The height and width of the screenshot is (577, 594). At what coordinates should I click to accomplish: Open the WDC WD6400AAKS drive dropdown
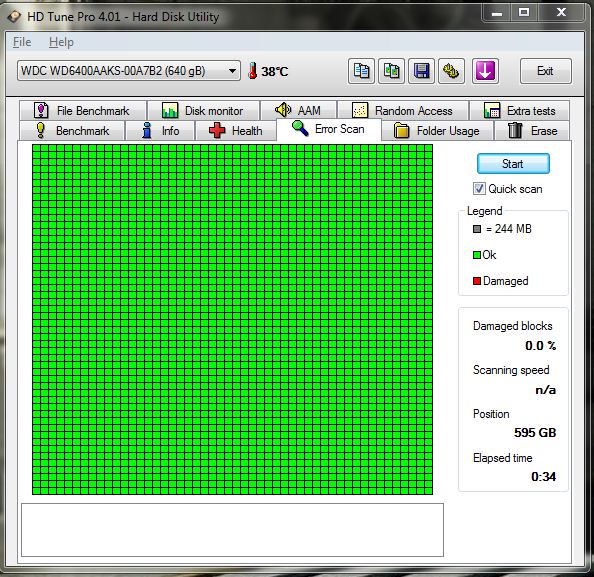129,71
